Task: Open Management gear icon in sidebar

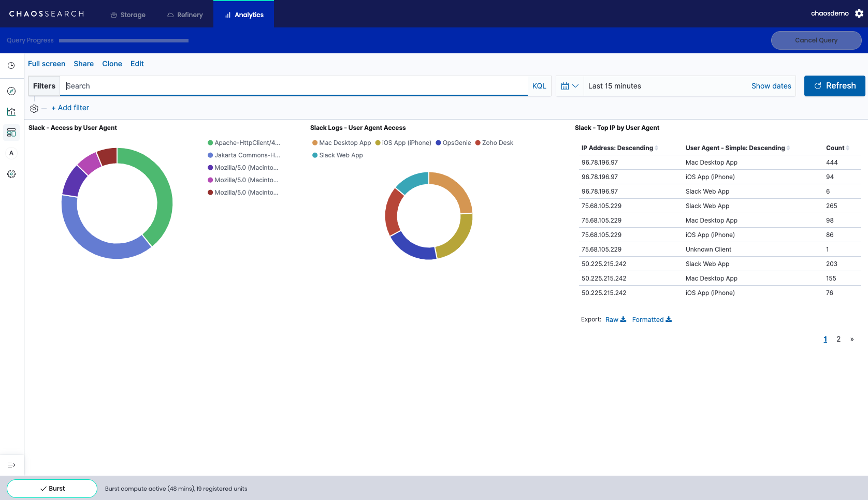Action: click(x=11, y=174)
